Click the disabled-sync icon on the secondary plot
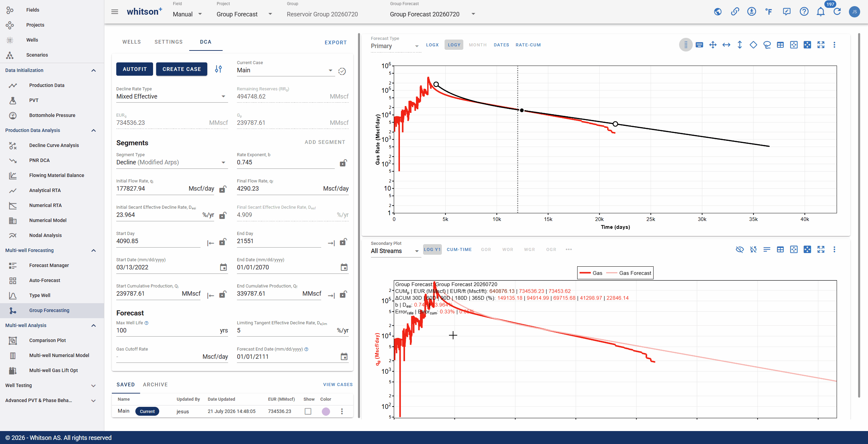This screenshot has height=444, width=868. click(753, 250)
